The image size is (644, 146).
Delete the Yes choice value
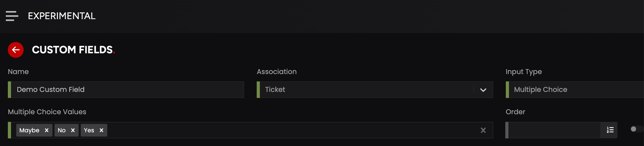click(101, 130)
